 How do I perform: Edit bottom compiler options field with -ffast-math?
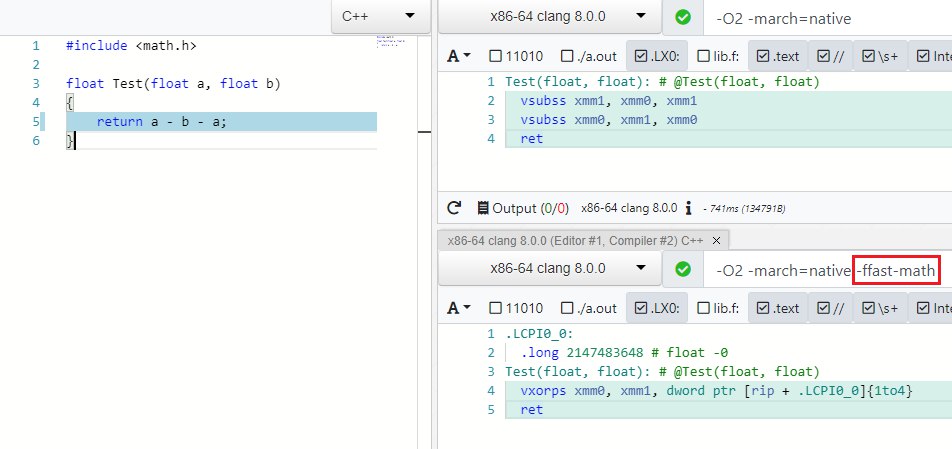pos(828,270)
